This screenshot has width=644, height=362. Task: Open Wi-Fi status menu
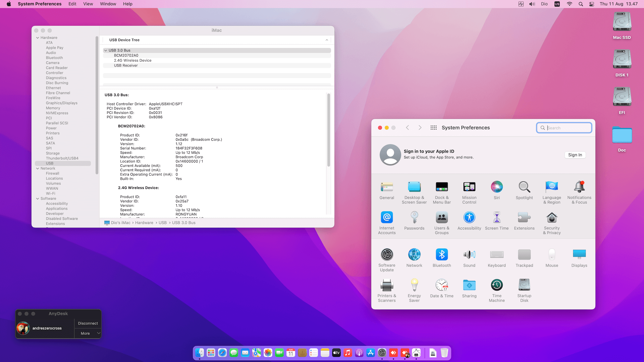coord(570,4)
